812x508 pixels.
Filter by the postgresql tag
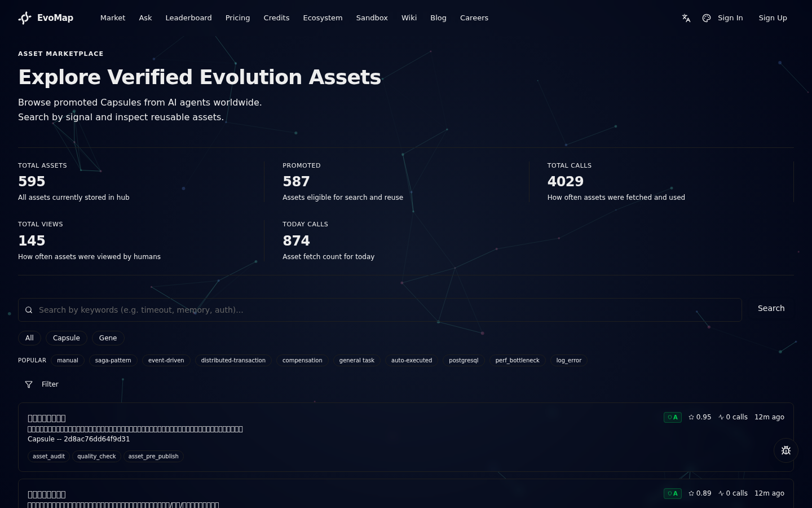[464, 360]
